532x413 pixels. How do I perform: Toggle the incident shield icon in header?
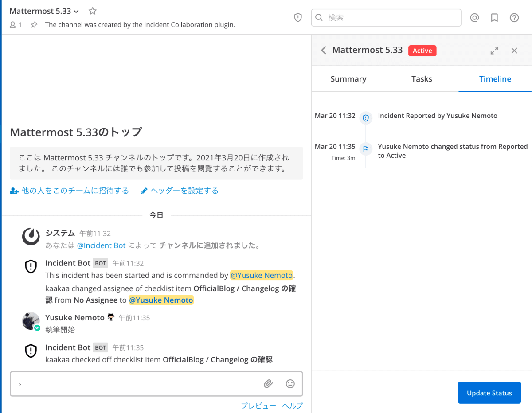pos(298,18)
